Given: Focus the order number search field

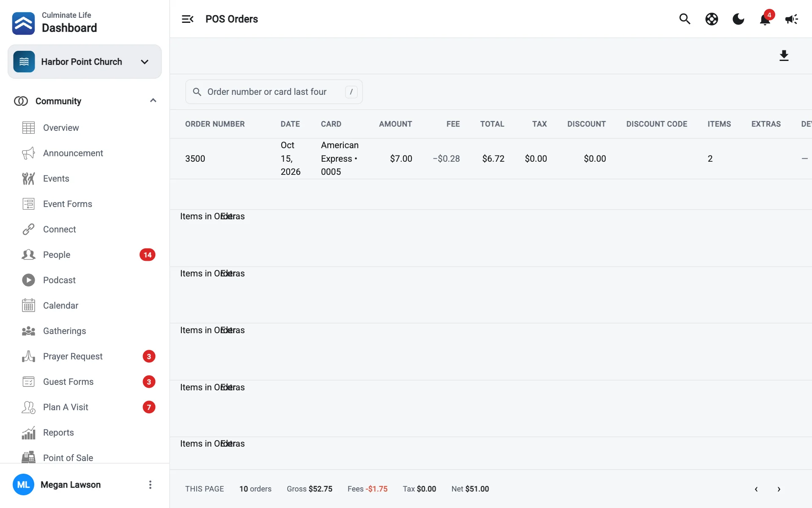Looking at the screenshot, I should click(x=274, y=92).
